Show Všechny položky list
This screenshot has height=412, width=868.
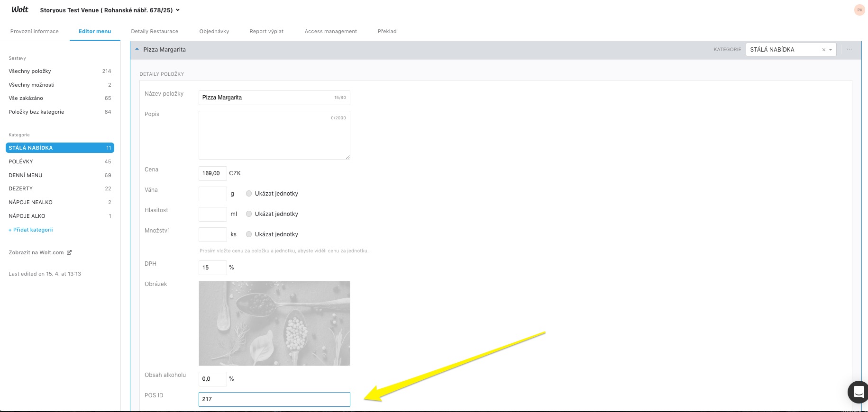coord(60,71)
